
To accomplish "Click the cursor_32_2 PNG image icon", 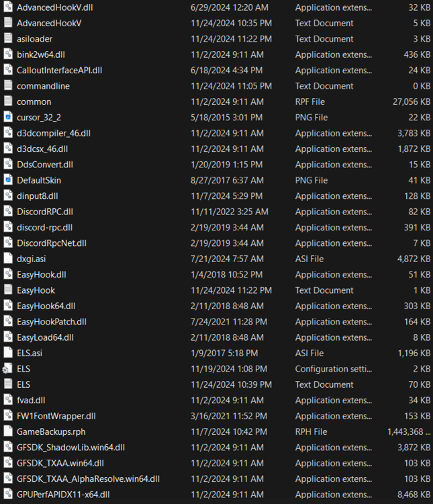I will point(8,118).
